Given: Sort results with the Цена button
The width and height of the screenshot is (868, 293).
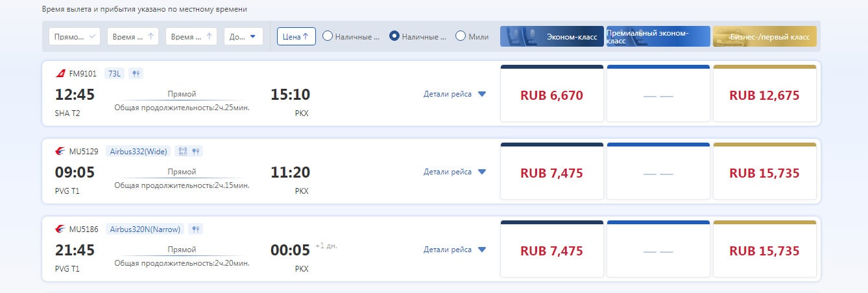Looking at the screenshot, I should pos(296,36).
